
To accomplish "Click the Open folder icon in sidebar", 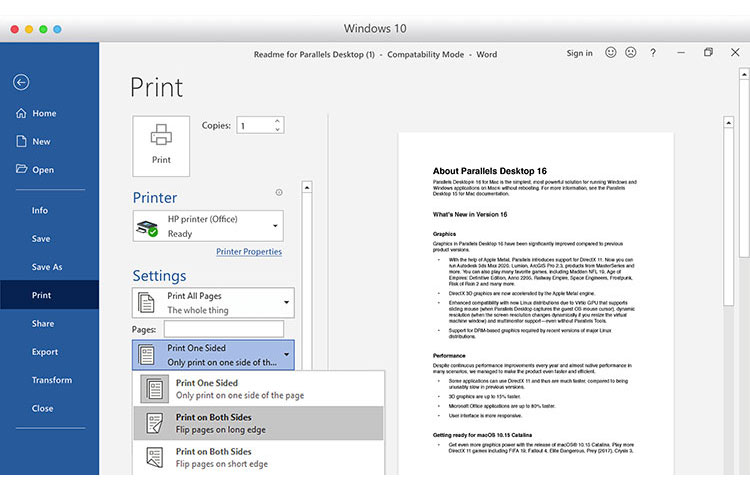I will pos(21,169).
